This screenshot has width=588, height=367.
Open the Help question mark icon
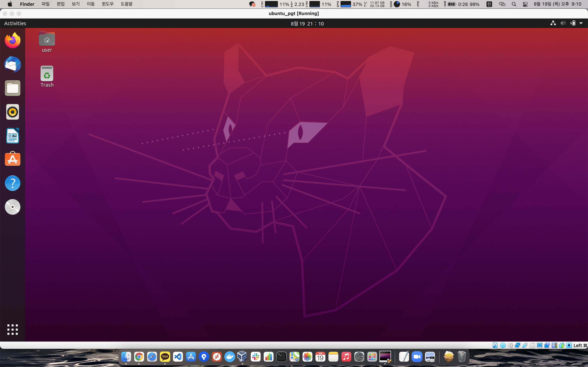click(13, 183)
